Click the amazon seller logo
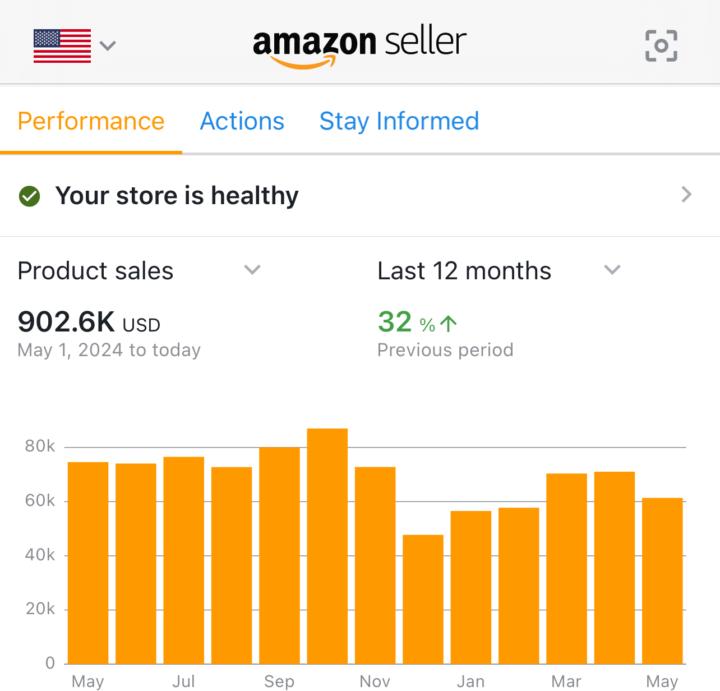 click(360, 46)
